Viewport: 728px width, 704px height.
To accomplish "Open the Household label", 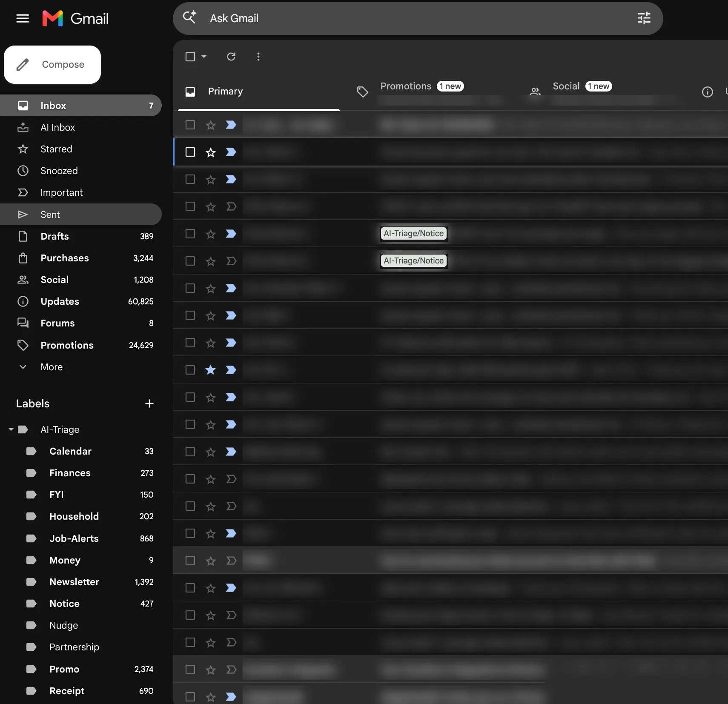I will click(x=81, y=516).
